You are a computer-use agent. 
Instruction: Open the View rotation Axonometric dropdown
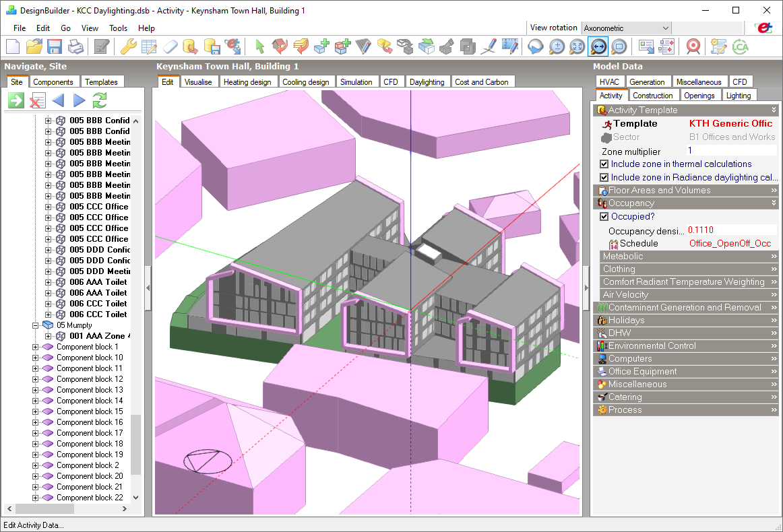[x=665, y=28]
